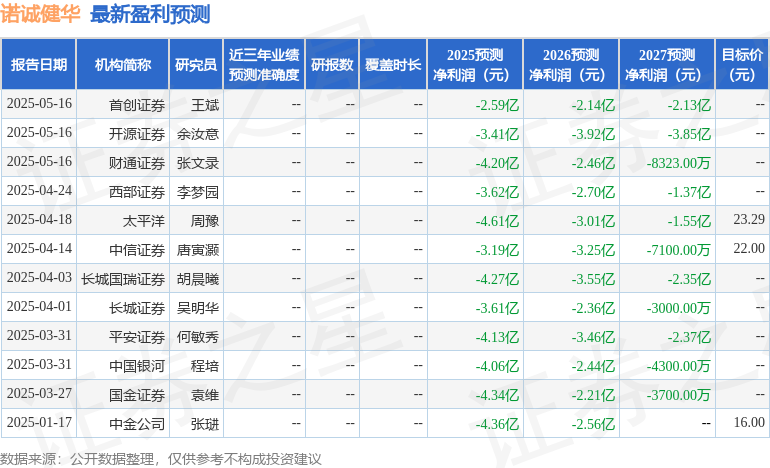Viewport: 770px width, 468px height.
Task: Click the date 2025-04-18
Action: pos(39,220)
